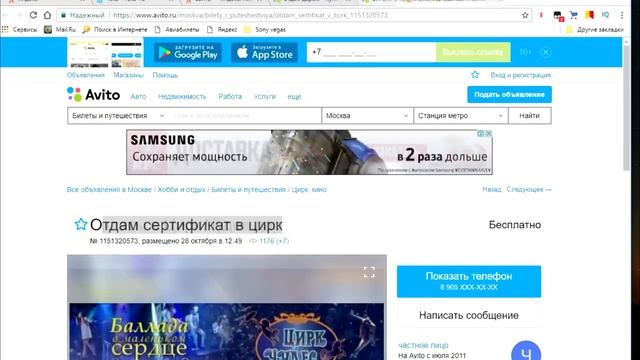
Task: Click Написать сообщение button
Action: 469,315
